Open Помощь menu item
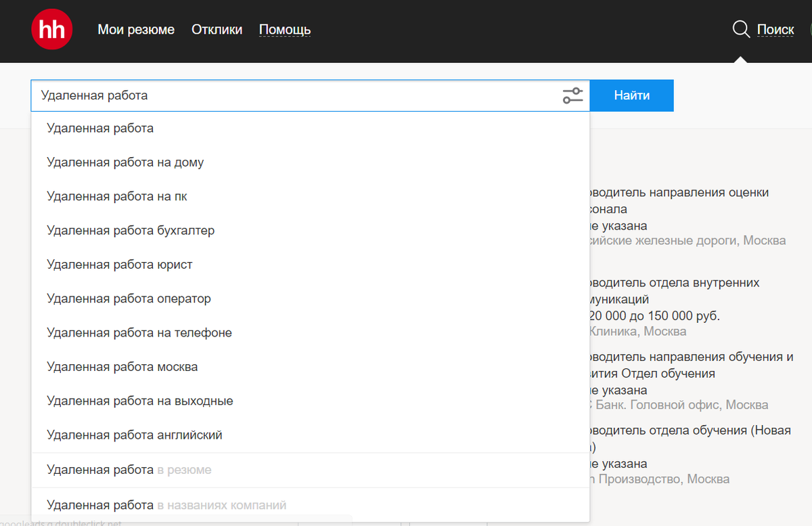812x526 pixels. coord(285,30)
